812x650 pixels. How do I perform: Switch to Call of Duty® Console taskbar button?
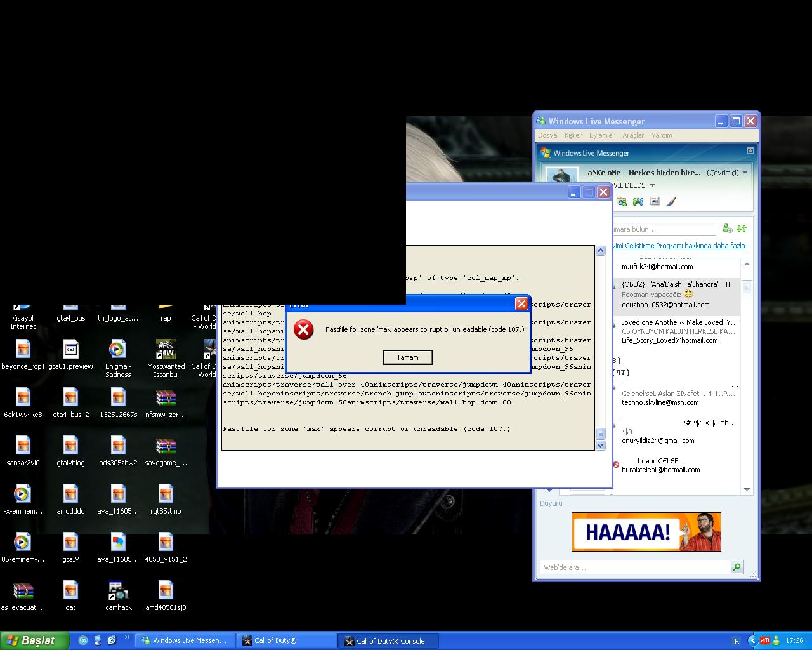[x=390, y=641]
